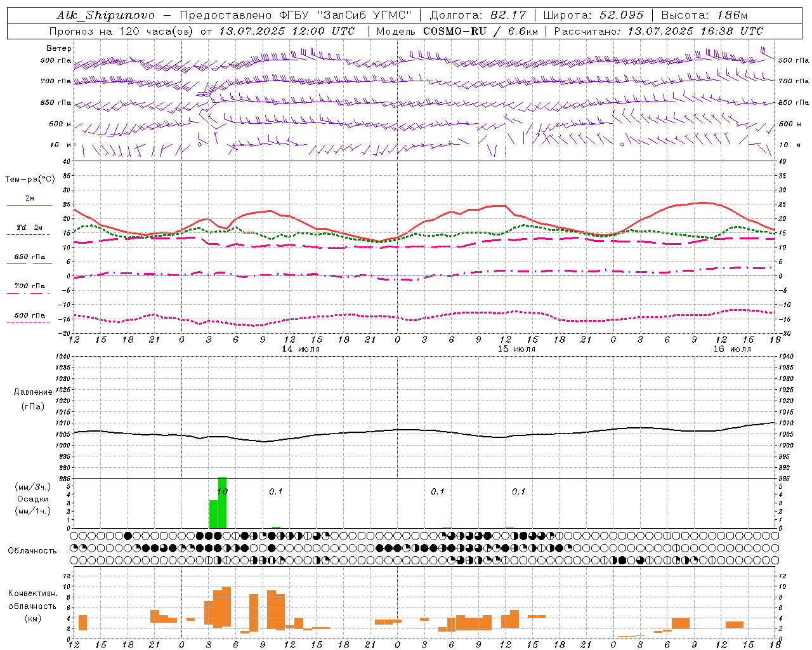The width and height of the screenshot is (812, 650).
Task: Click the 15 июля date label
Action: [x=516, y=349]
